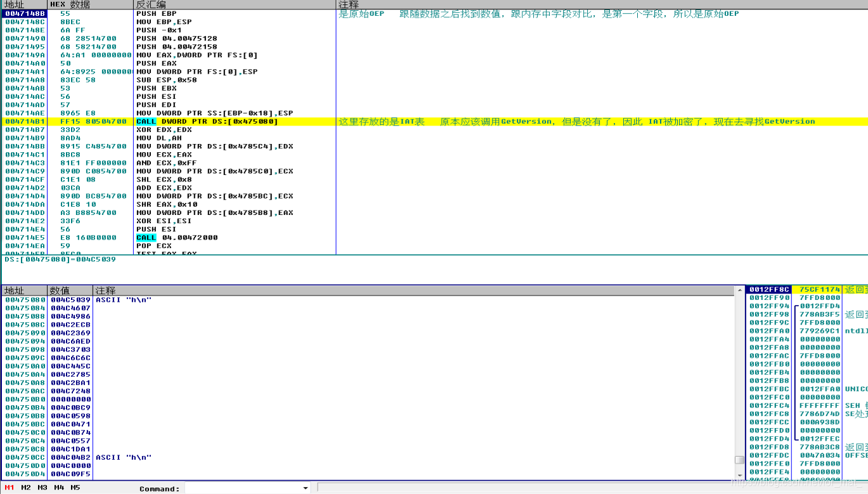Select the MOV EBP,ESP instruction

click(x=164, y=22)
